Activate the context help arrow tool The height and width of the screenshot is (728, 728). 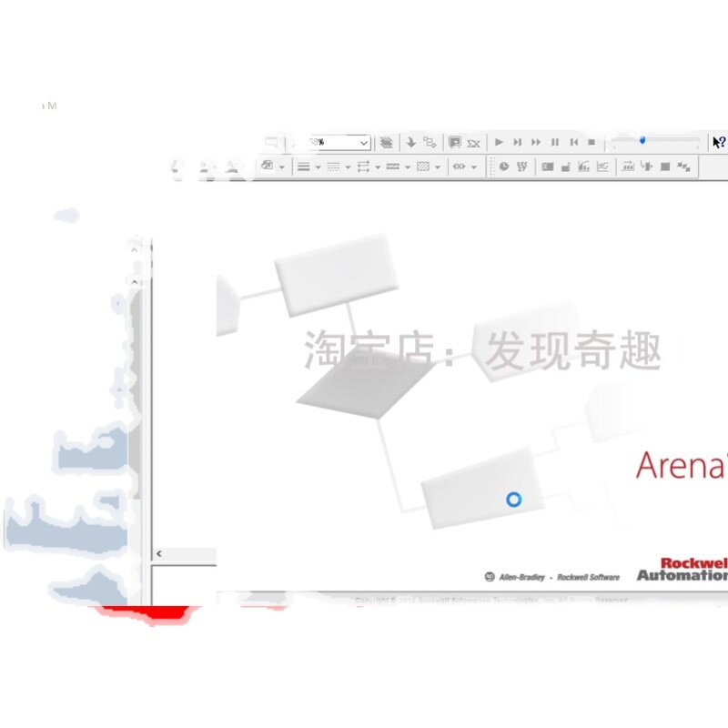point(719,142)
